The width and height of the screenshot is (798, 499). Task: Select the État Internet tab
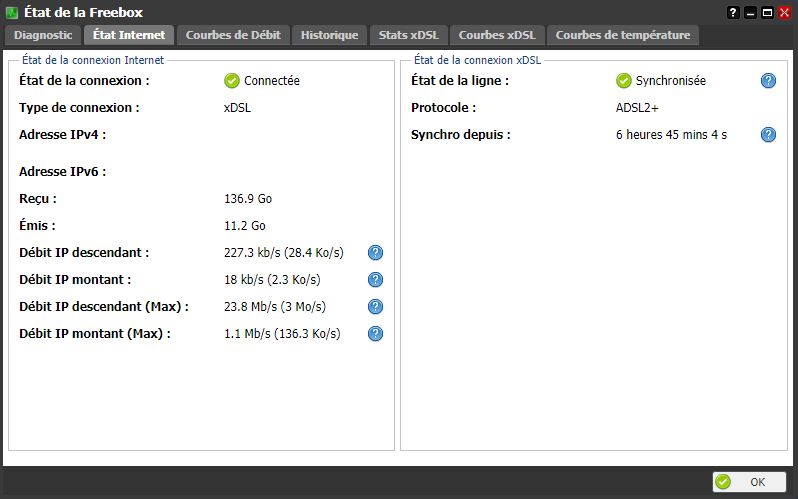(129, 35)
